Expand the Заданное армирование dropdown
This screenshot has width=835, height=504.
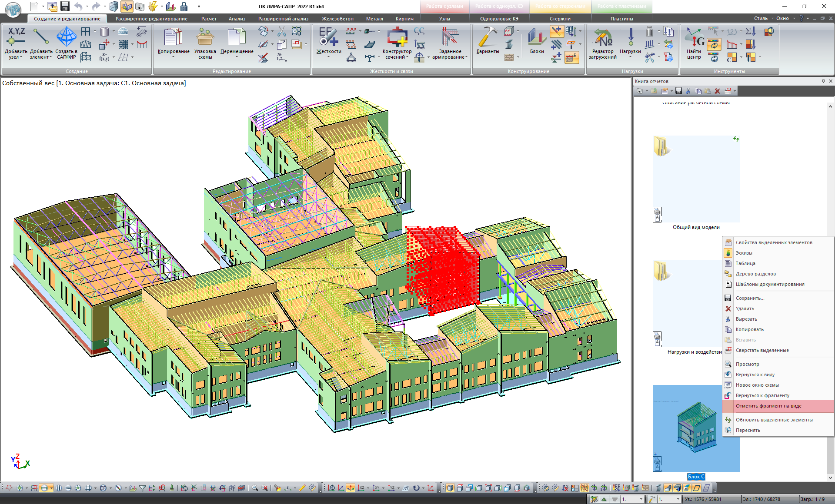click(x=466, y=57)
